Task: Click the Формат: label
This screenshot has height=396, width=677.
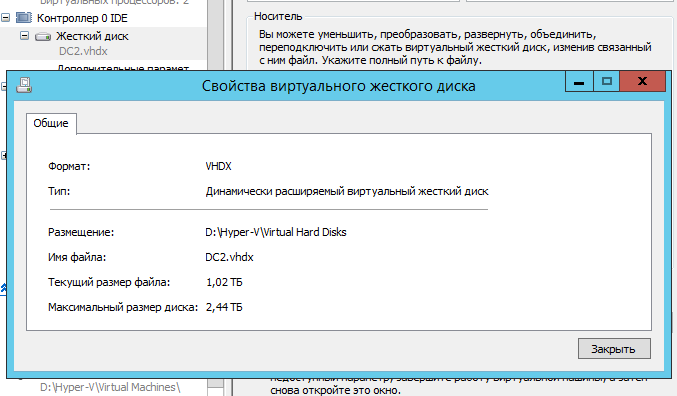Action: point(69,166)
